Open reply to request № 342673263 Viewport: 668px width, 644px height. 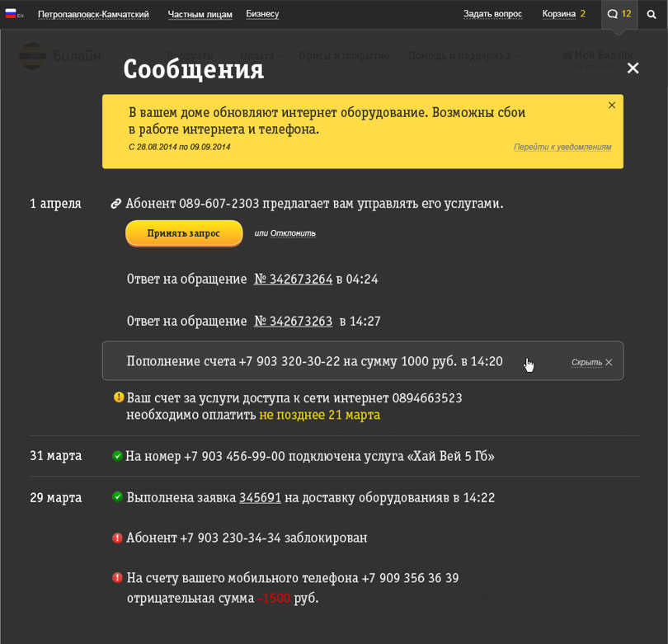tap(293, 322)
